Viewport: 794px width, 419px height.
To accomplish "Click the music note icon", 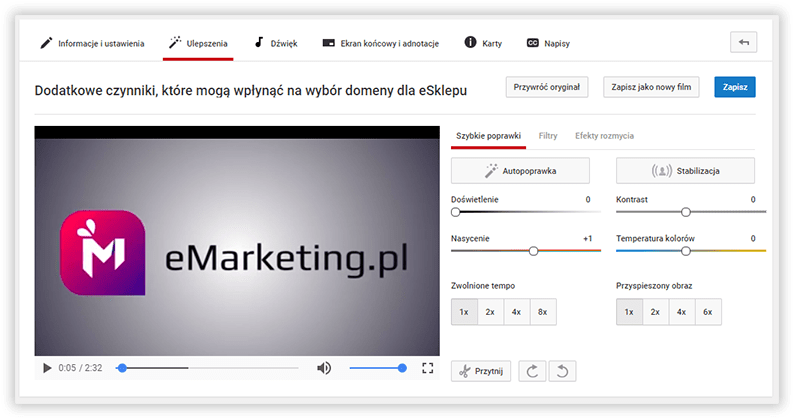I will (x=259, y=42).
